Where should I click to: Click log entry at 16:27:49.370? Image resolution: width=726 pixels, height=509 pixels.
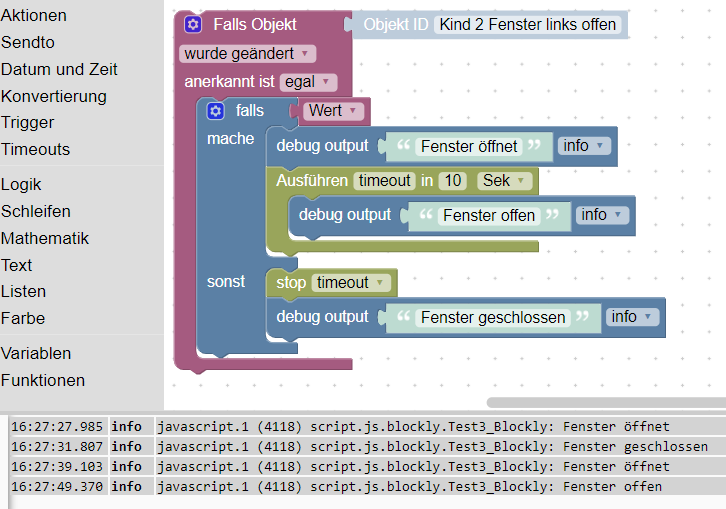(363, 486)
